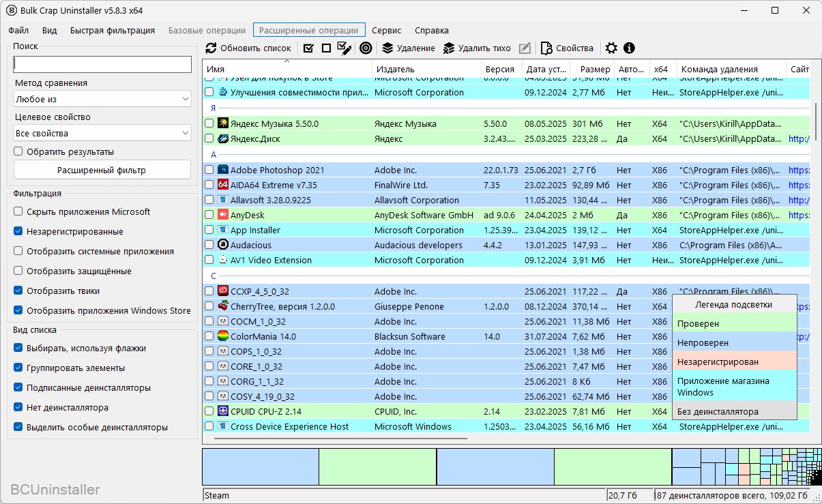Sort by the Издатель column header
This screenshot has height=504, width=822.
(426, 69)
